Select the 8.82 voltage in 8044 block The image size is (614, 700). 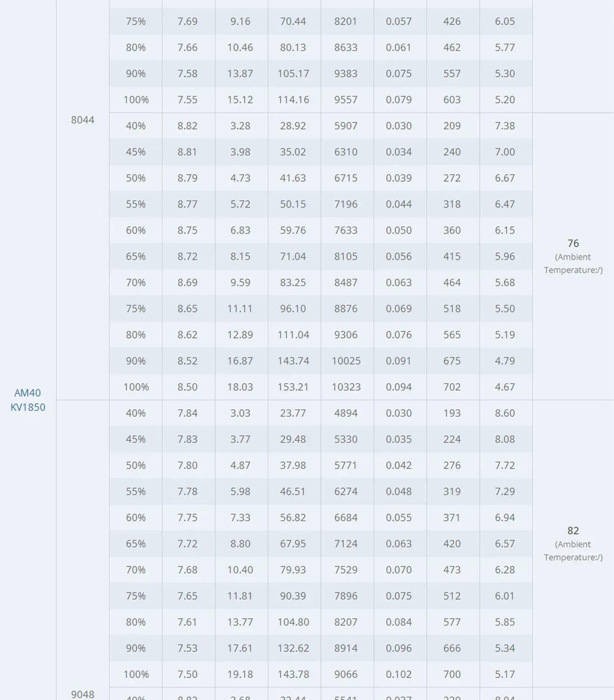(187, 126)
